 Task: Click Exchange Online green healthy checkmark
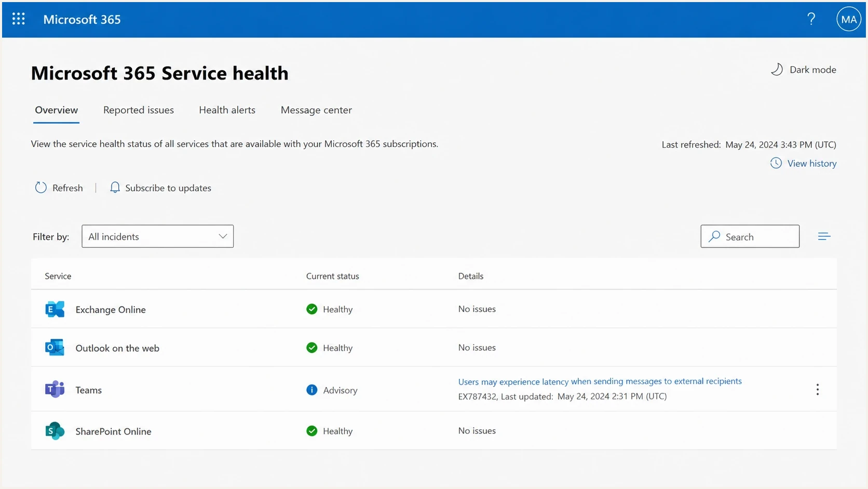(311, 309)
